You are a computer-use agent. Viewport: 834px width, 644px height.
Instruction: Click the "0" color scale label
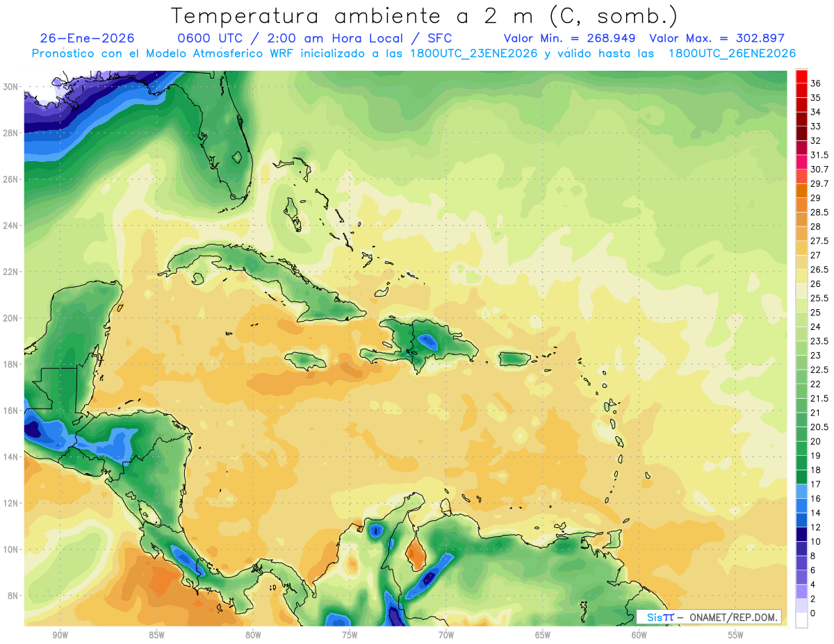point(813,613)
